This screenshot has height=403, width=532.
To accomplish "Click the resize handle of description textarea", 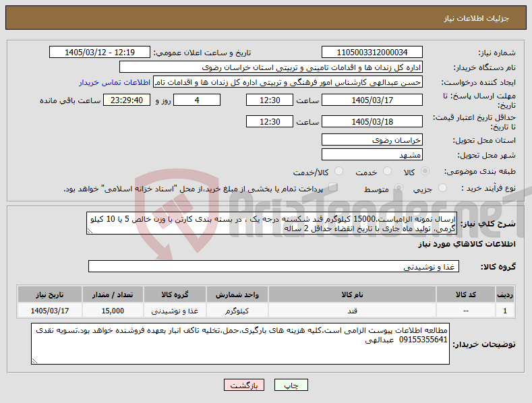I will coord(90,231).
